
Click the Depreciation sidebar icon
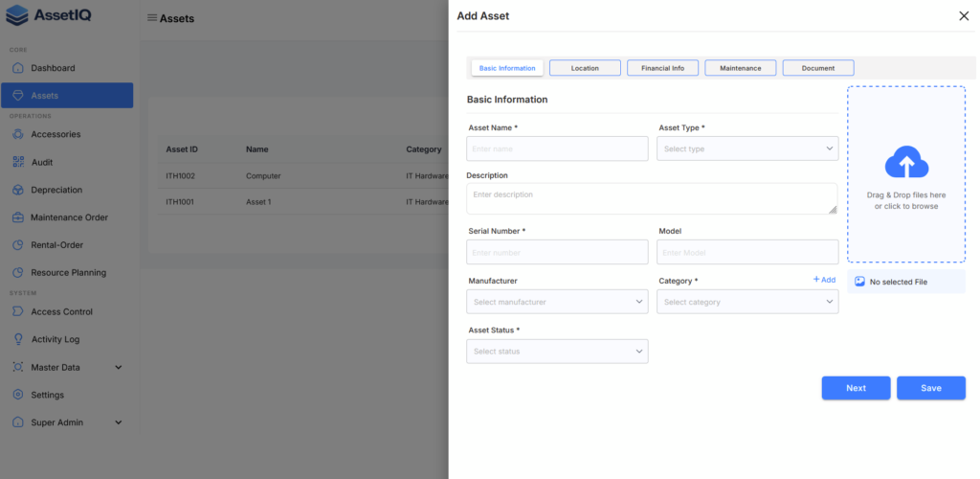[18, 190]
